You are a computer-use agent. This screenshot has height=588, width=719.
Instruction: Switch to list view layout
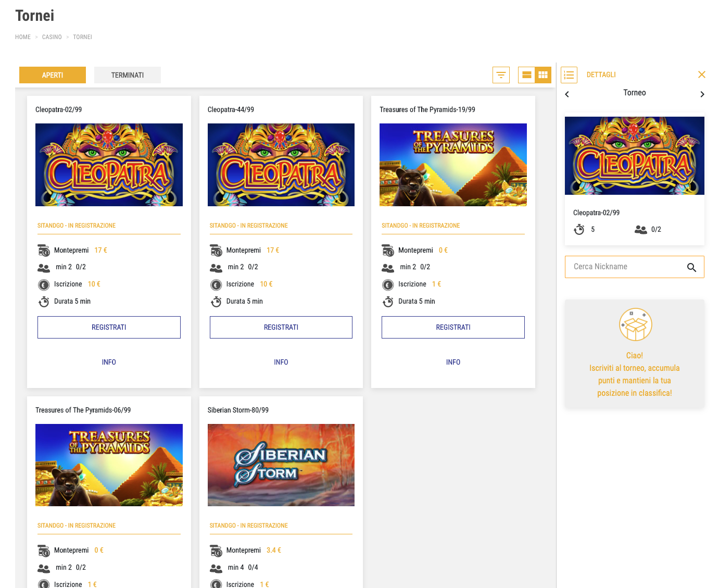(527, 75)
